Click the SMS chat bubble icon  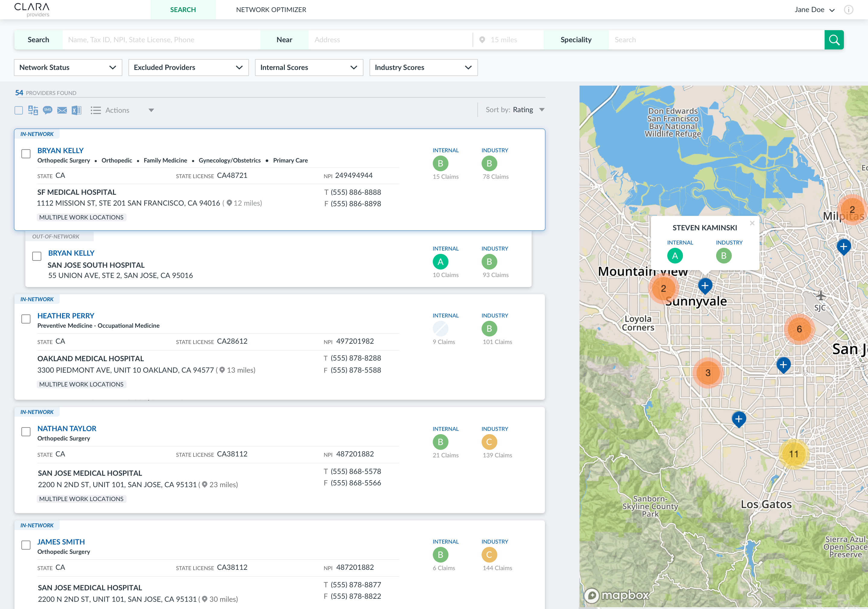[48, 110]
